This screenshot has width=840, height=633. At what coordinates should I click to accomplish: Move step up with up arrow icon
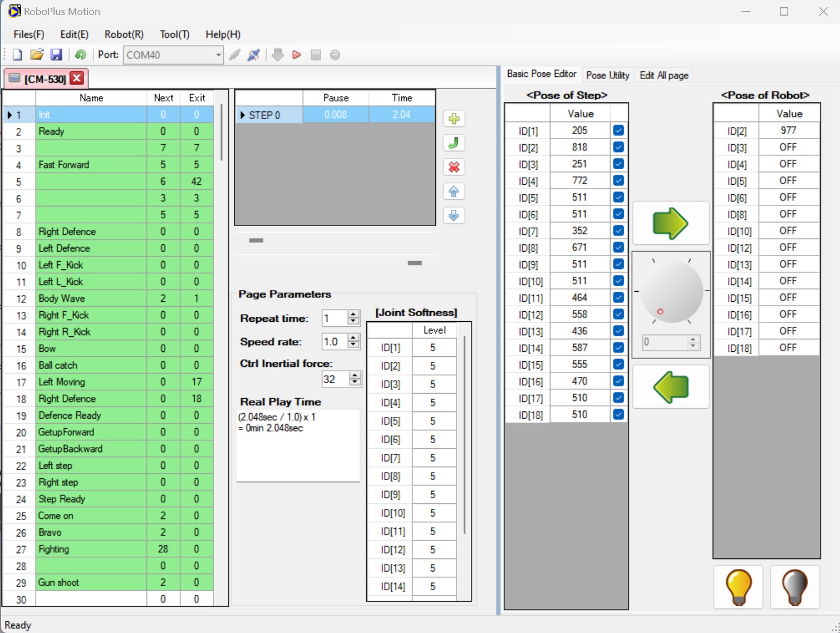coord(454,192)
